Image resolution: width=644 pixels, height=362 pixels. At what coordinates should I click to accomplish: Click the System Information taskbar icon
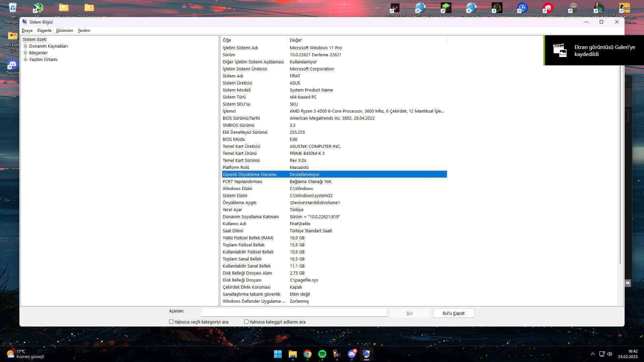tap(366, 354)
